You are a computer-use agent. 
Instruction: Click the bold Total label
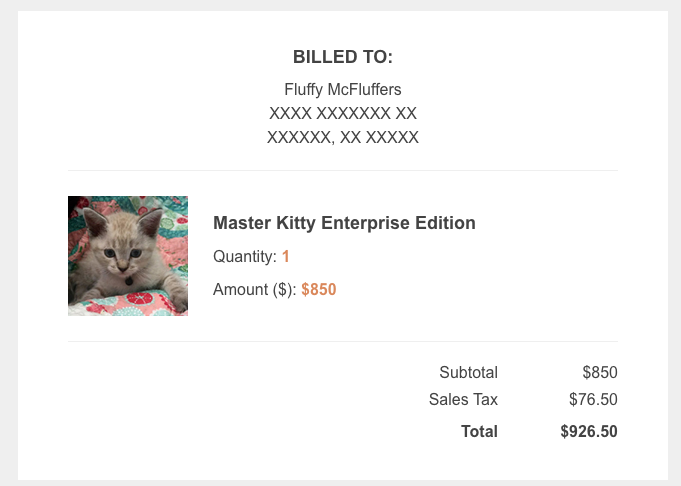[x=479, y=432]
